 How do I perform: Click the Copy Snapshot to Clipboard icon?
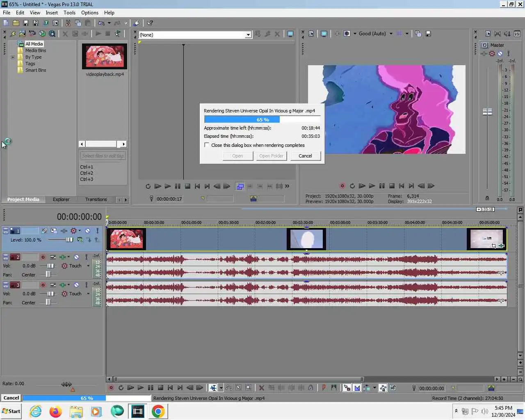pyautogui.click(x=418, y=34)
